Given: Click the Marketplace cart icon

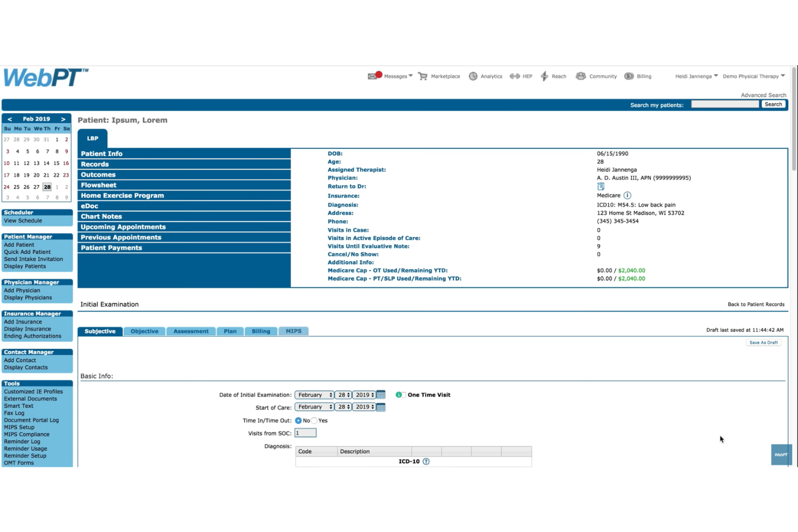Looking at the screenshot, I should (x=423, y=76).
